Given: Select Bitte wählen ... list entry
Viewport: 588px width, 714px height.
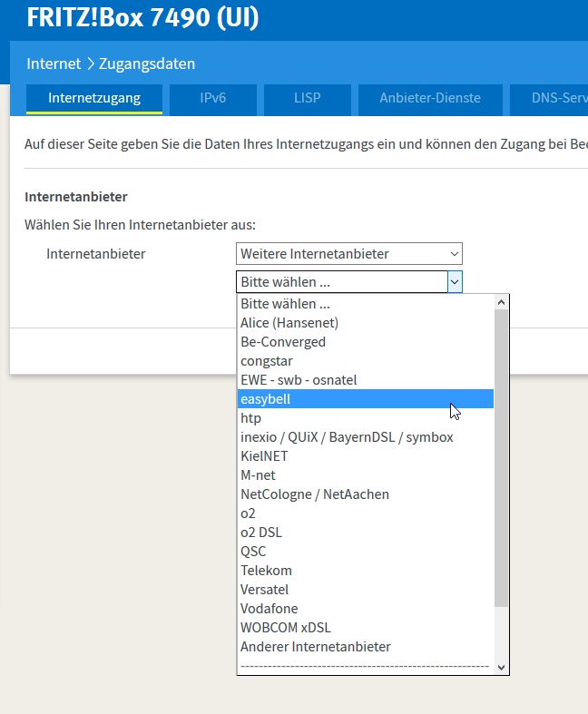Looking at the screenshot, I should click(366, 304).
